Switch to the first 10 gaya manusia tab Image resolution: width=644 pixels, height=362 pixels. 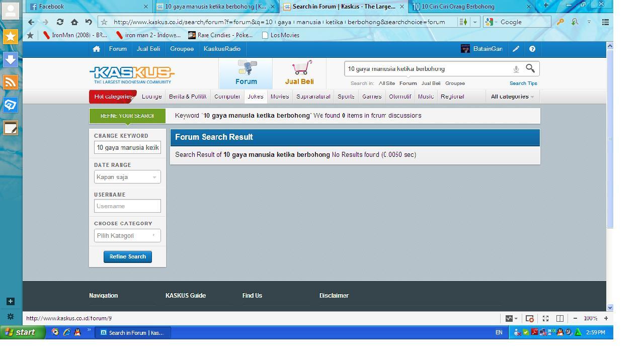coord(215,7)
